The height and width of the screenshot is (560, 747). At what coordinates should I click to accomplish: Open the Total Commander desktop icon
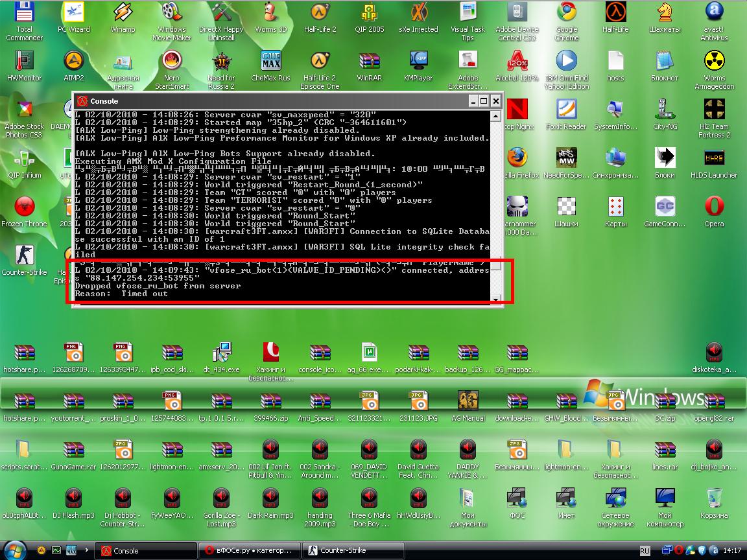[x=24, y=14]
